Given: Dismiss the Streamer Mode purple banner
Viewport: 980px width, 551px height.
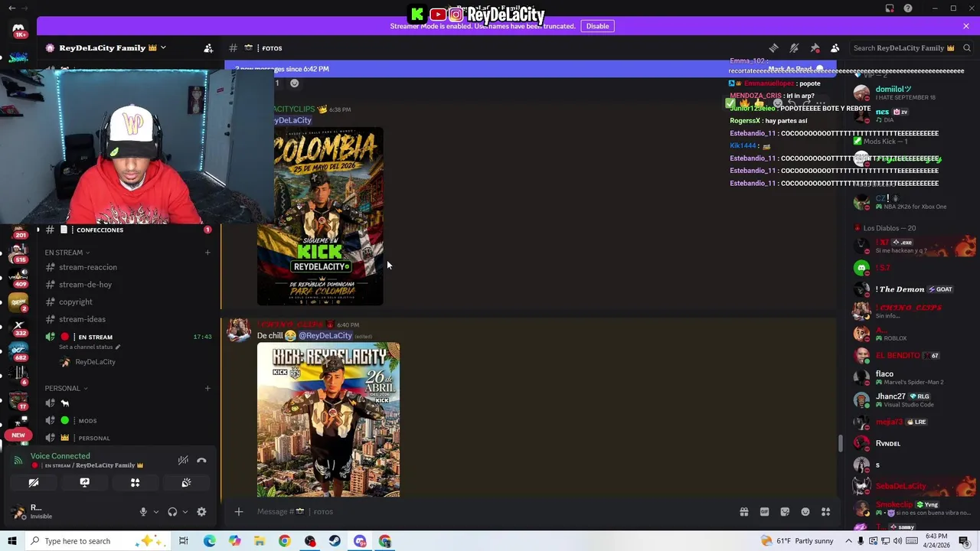Looking at the screenshot, I should pos(966,26).
